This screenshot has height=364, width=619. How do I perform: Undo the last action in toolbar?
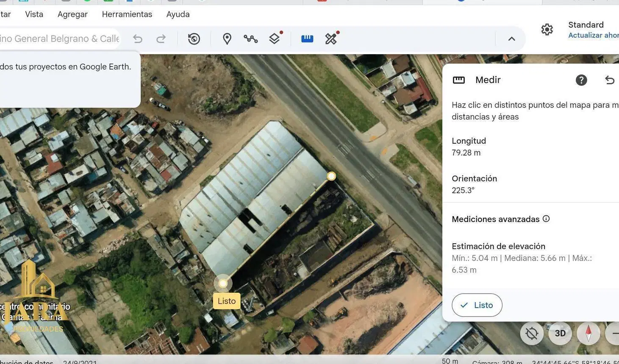tap(138, 39)
